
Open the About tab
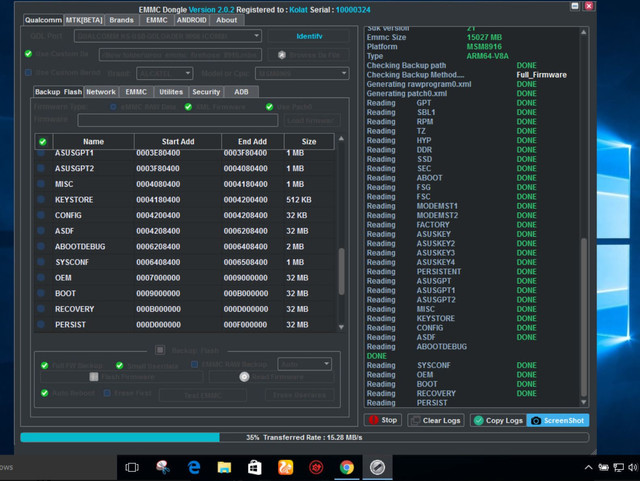(227, 20)
